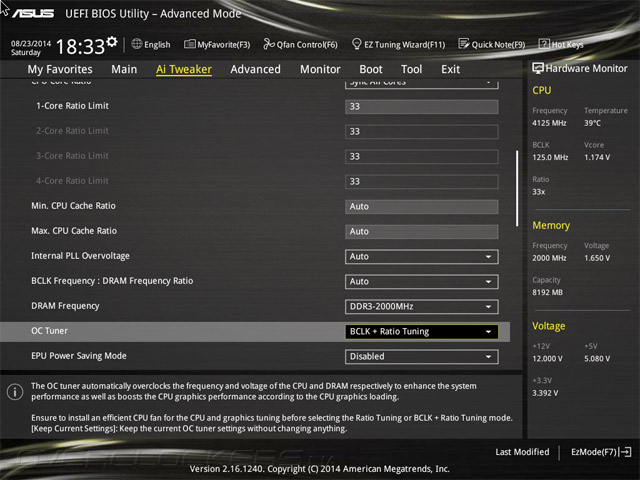The width and height of the screenshot is (640, 480).
Task: Select the Min. CPU Cache Ratio label
Action: pos(73,206)
